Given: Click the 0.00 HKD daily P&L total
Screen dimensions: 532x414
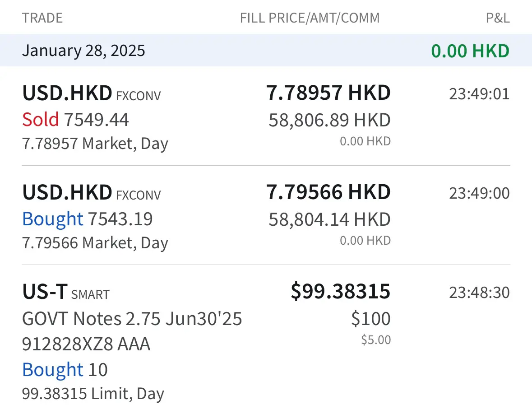Looking at the screenshot, I should tap(470, 51).
